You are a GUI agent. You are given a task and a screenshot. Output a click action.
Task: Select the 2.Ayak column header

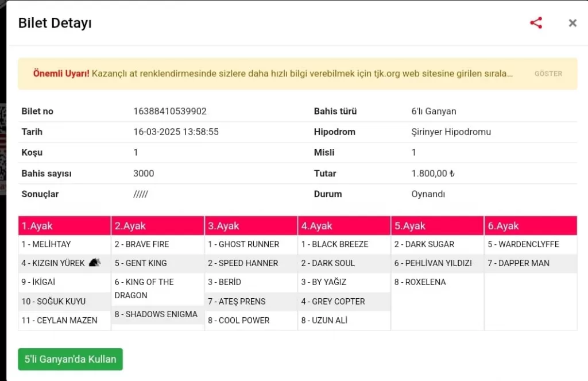coord(157,226)
